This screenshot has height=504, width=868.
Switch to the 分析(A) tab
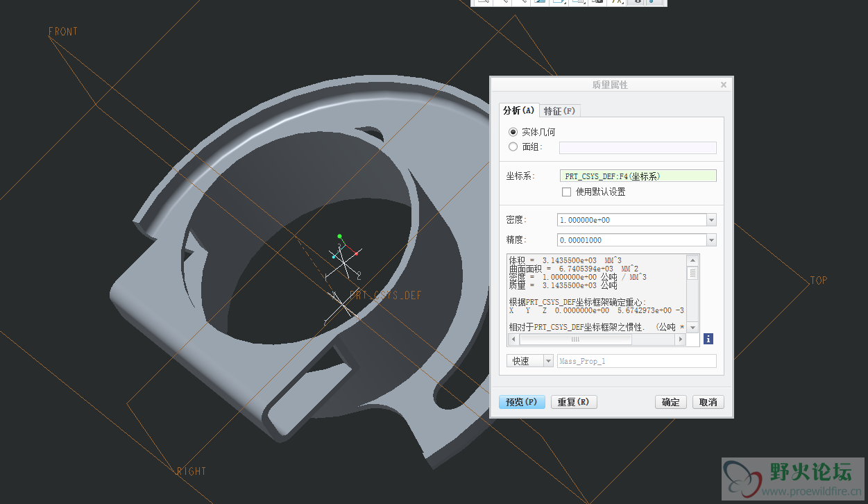coord(519,110)
